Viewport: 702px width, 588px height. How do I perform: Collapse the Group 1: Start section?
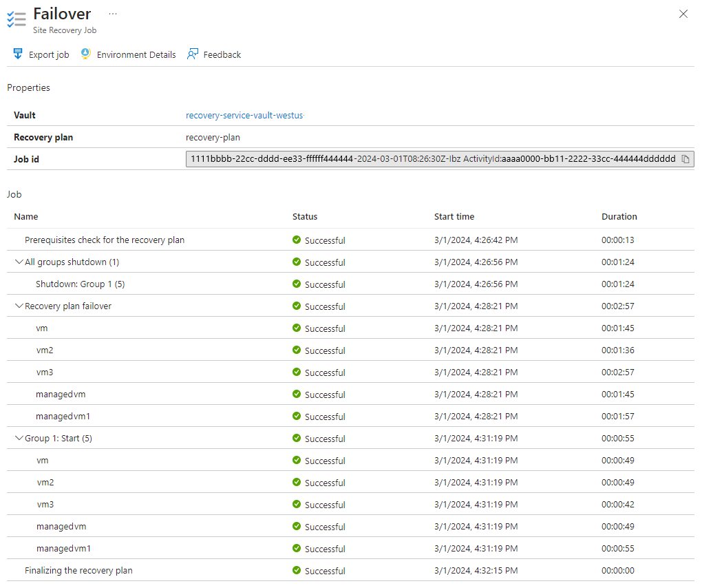point(19,439)
